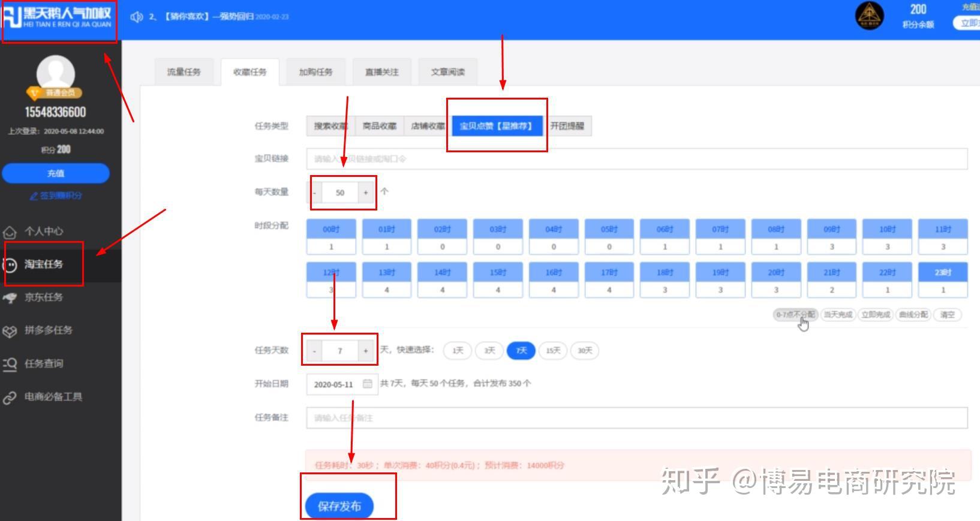The height and width of the screenshot is (521, 980).
Task: Open the calendar icon in 开始日期 field
Action: [x=368, y=384]
